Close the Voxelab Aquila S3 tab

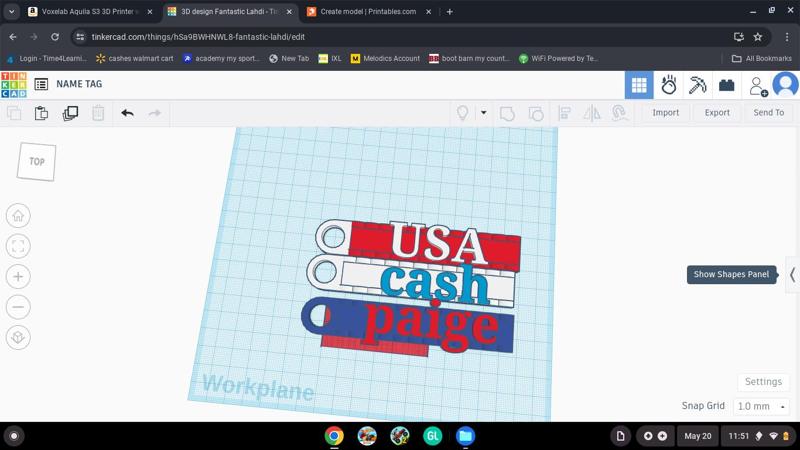coord(149,12)
